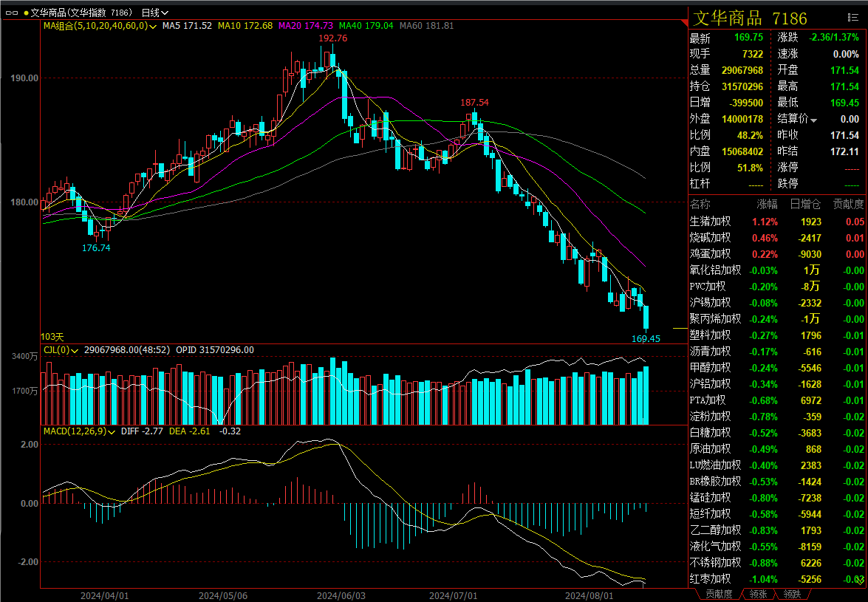Screen dimensions: 868x602
Task: Click the yellow scroll-down chevron in list
Action: tap(859, 582)
